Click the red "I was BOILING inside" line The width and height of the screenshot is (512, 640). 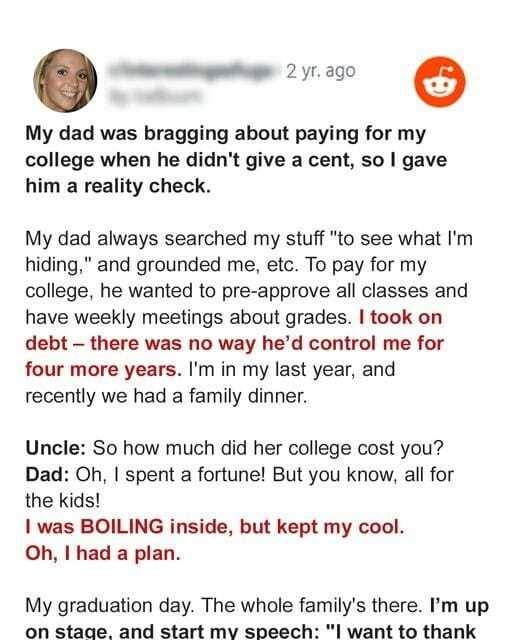[215, 527]
